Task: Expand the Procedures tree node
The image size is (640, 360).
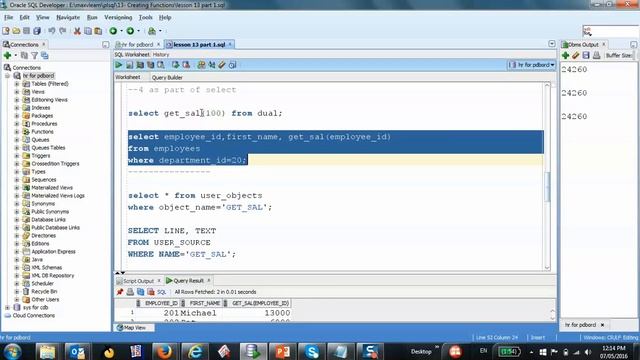Action: pos(17,124)
